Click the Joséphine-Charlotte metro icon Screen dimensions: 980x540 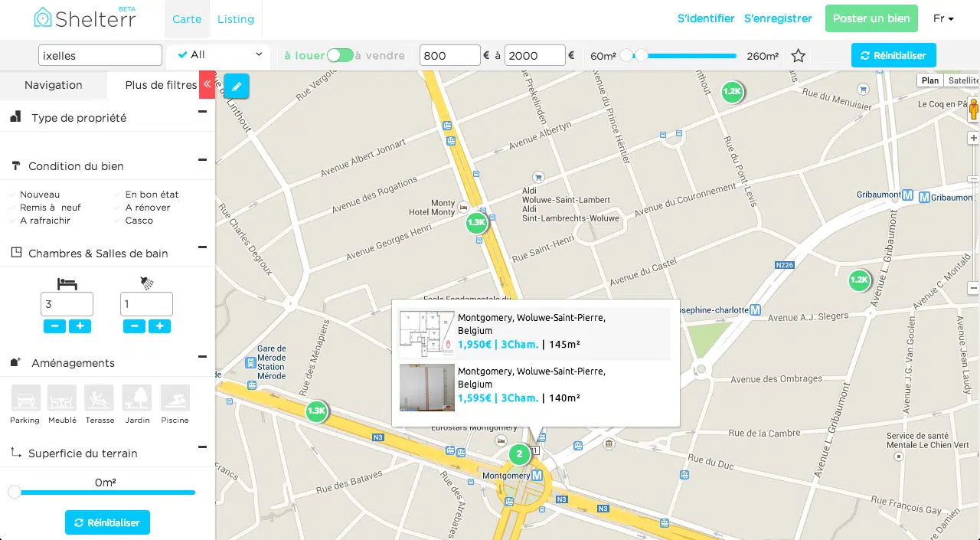click(x=756, y=310)
